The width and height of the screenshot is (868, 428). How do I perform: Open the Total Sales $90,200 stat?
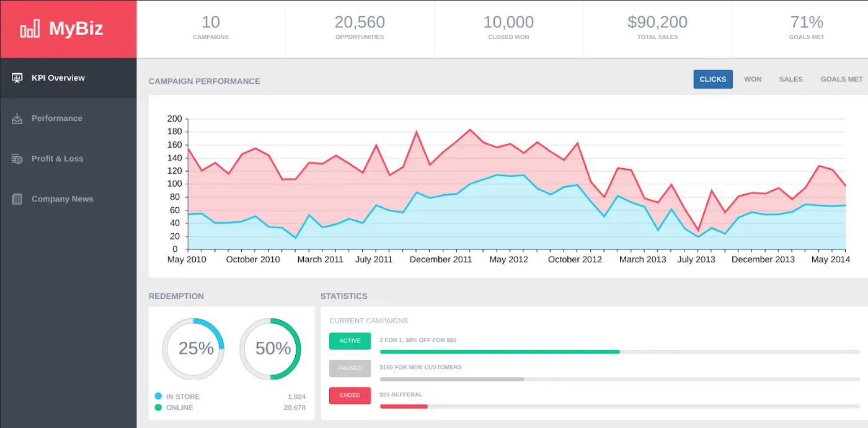pyautogui.click(x=657, y=29)
